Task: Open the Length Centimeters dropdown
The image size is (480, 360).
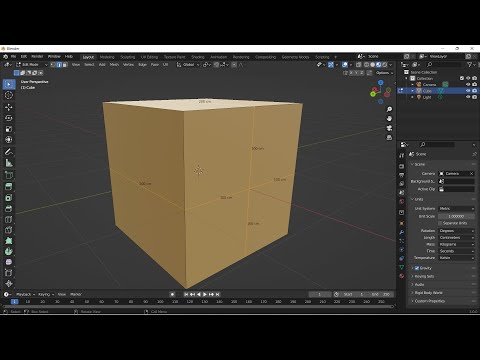Action: pos(456,238)
